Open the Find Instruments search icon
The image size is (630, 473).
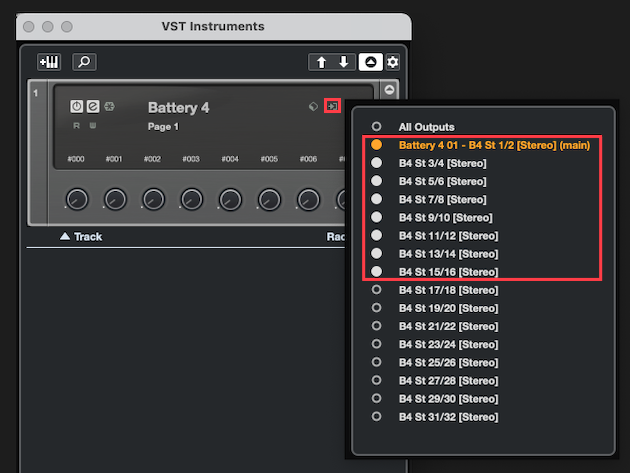coord(84,62)
